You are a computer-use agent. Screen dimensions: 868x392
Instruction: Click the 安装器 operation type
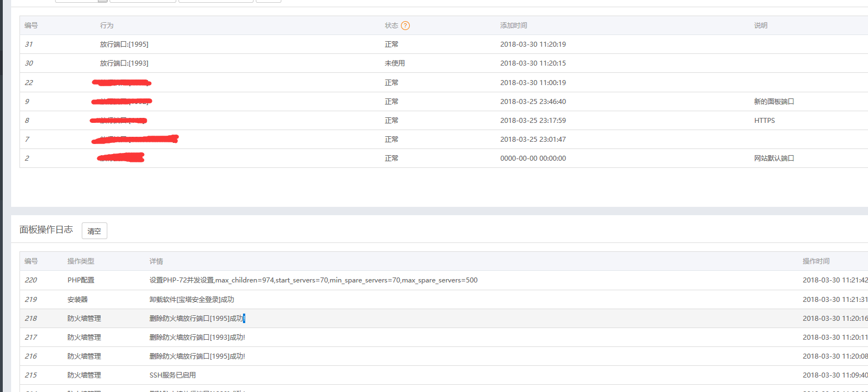tap(78, 299)
